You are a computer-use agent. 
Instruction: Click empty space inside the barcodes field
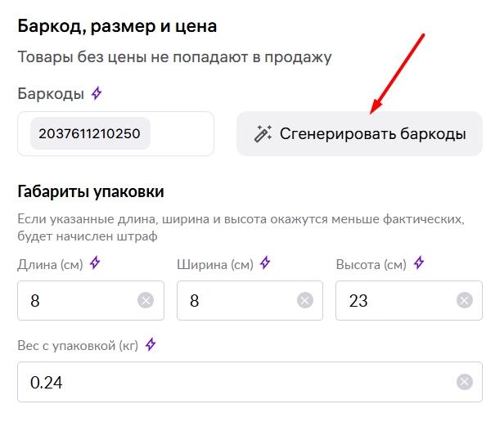[x=182, y=133]
